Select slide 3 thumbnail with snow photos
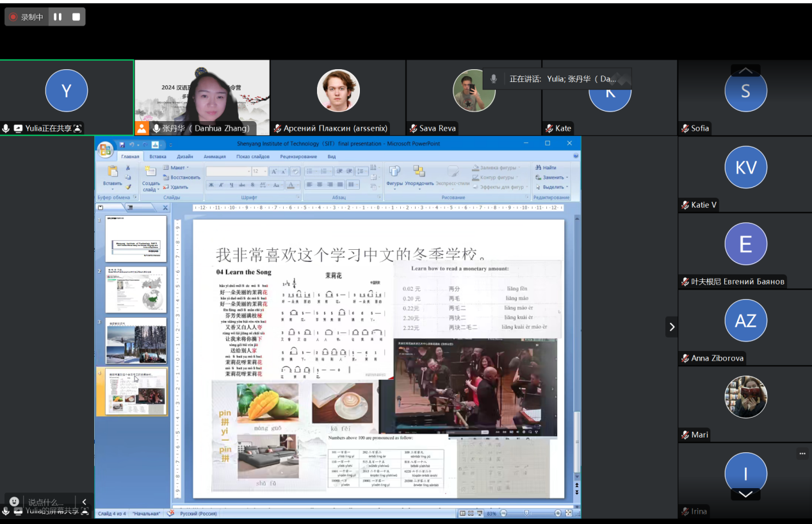The image size is (812, 524). pos(136,340)
